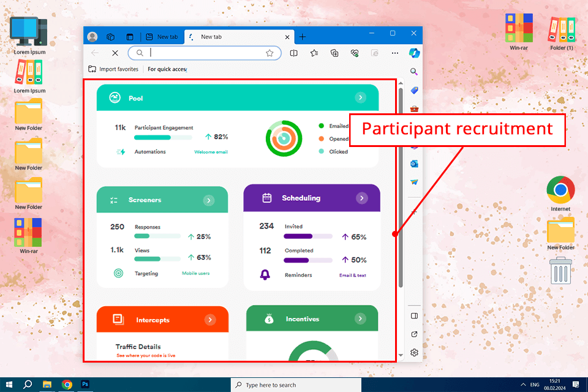The image size is (588, 392).
Task: Open a new tab with plus button
Action: 303,37
